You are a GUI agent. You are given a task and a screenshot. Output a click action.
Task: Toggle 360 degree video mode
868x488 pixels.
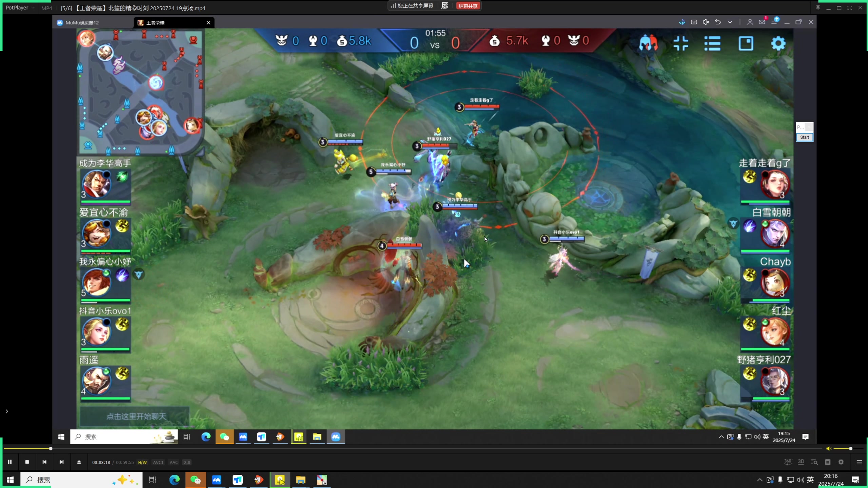click(x=788, y=462)
